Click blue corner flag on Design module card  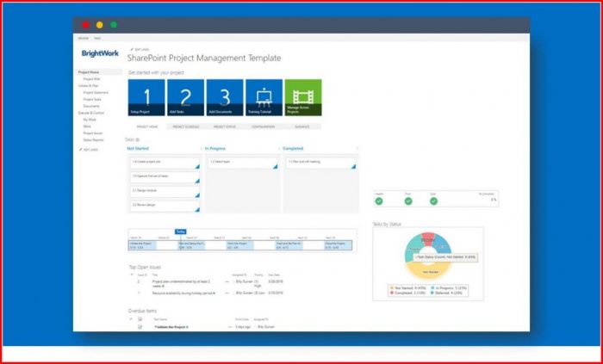(197, 195)
